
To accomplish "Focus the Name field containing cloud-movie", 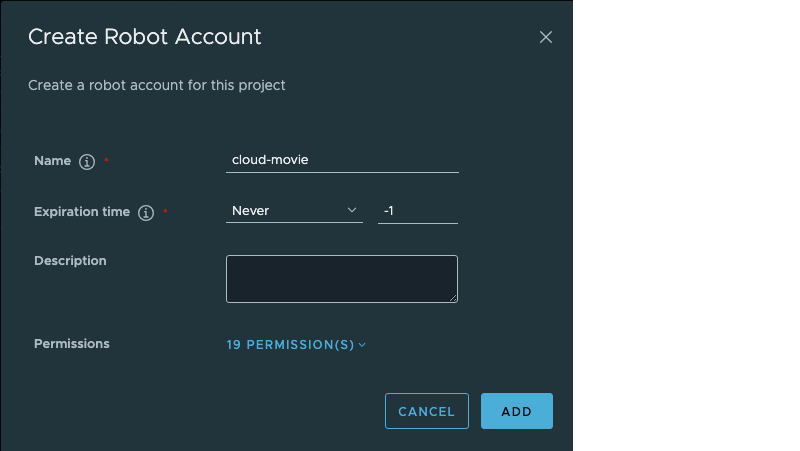I will click(x=342, y=160).
